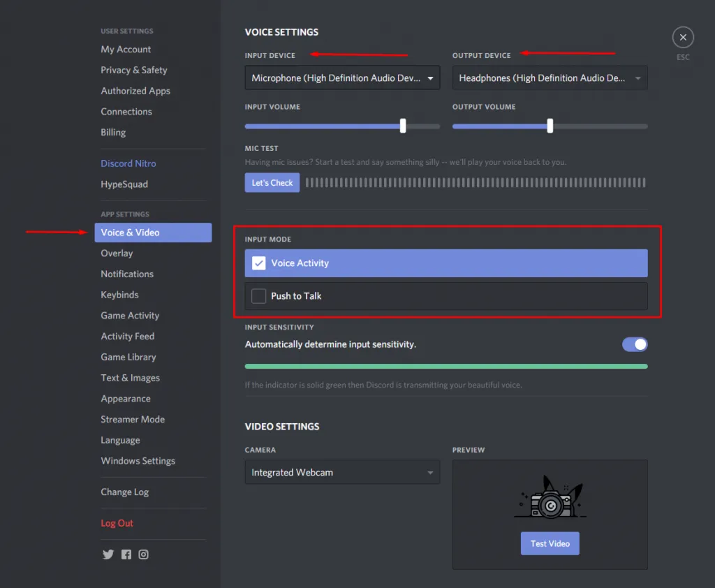This screenshot has height=588, width=715.
Task: Click the Input Volume slider handle
Action: tap(403, 126)
